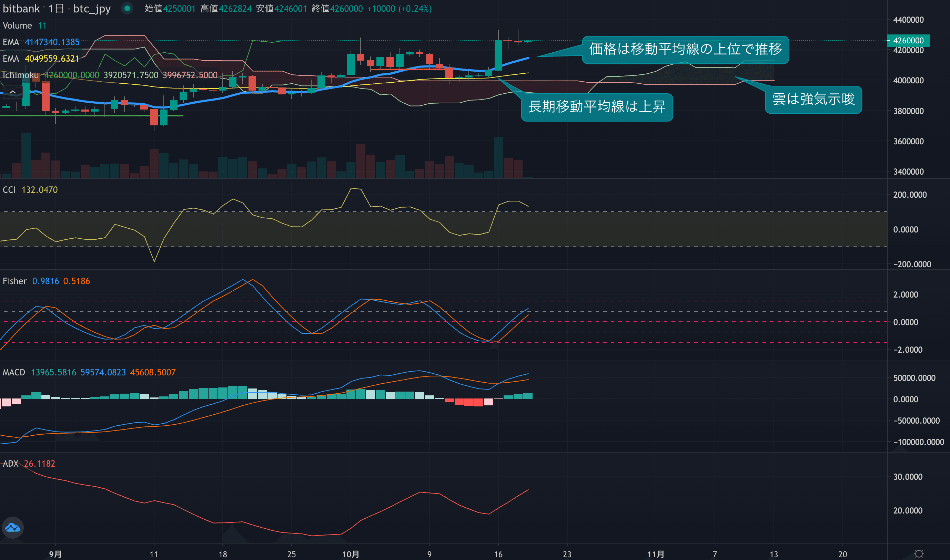Viewport: 950px width, 560px height.
Task: Click the 価格は移動平均線の上位で推移 annotation
Action: click(x=685, y=50)
